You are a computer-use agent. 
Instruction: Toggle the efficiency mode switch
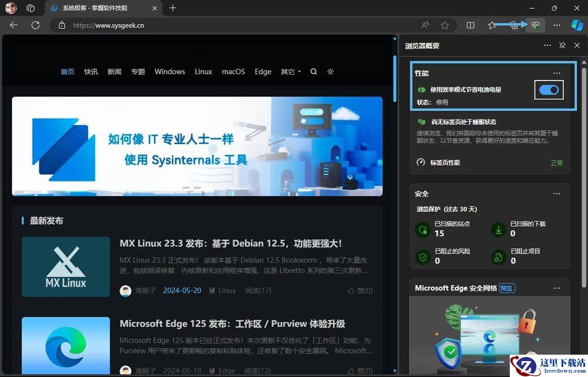point(549,89)
